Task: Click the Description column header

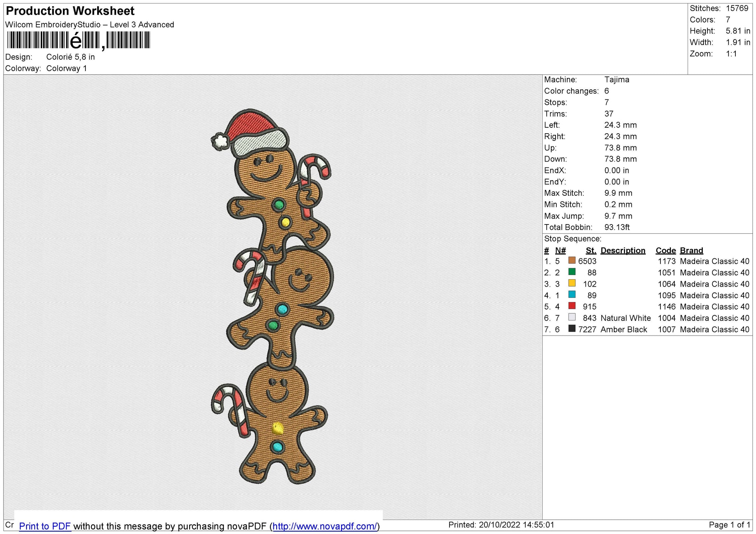Action: pos(623,250)
